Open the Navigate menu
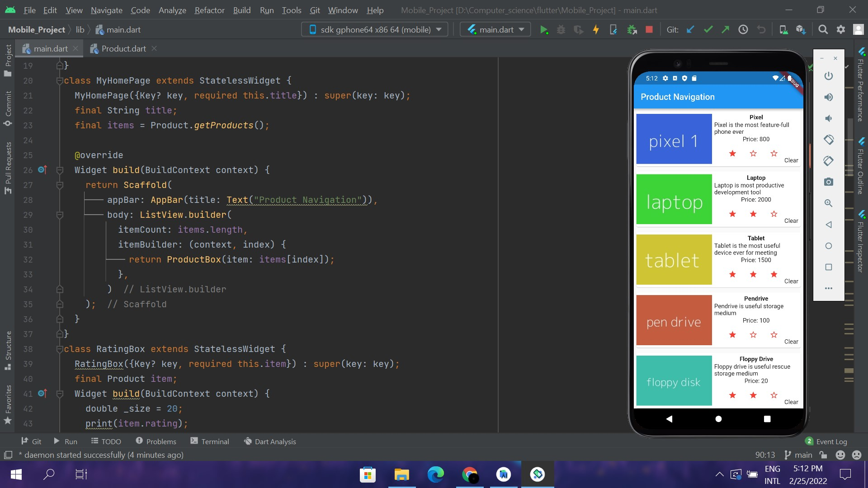This screenshot has width=868, height=488. pos(106,10)
